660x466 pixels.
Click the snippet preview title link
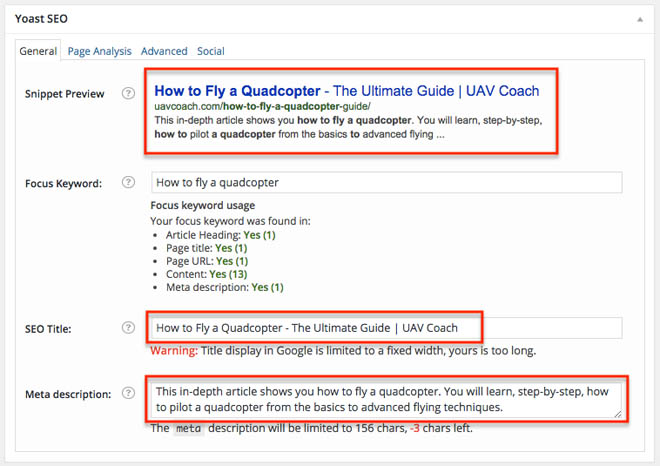pyautogui.click(x=346, y=91)
